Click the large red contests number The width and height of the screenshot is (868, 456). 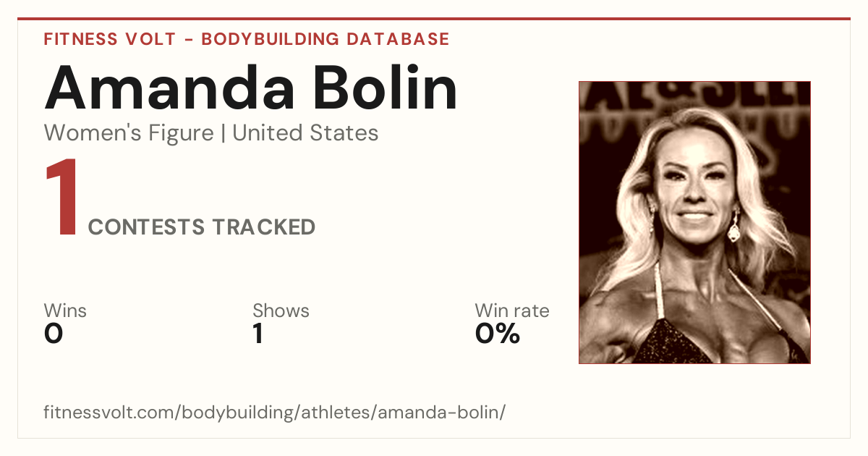coord(62,198)
